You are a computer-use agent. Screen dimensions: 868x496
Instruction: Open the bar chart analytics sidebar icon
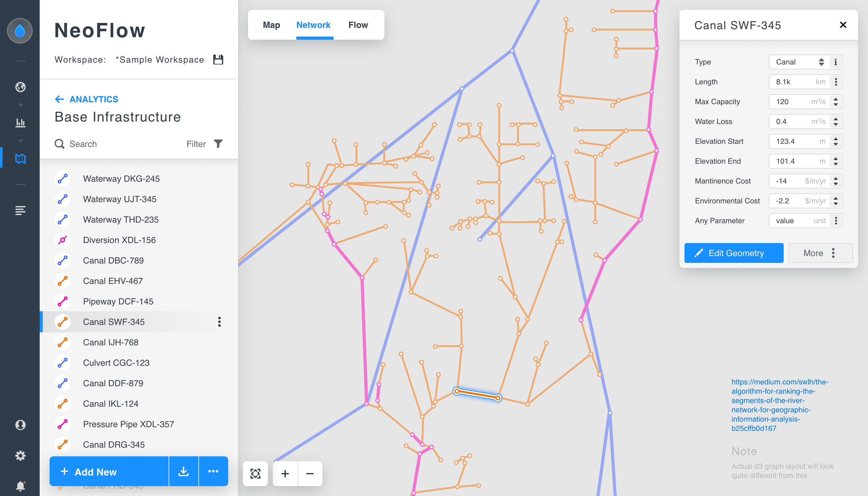(x=20, y=123)
